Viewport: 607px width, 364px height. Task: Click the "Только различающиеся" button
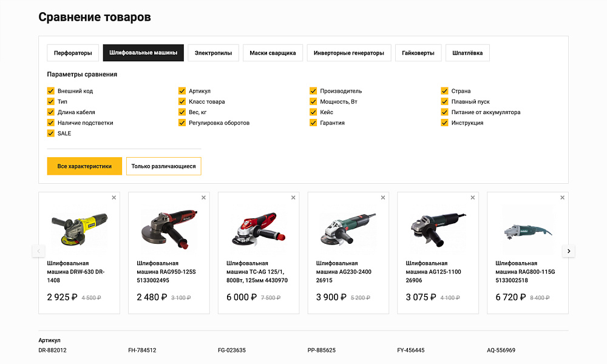(x=163, y=166)
